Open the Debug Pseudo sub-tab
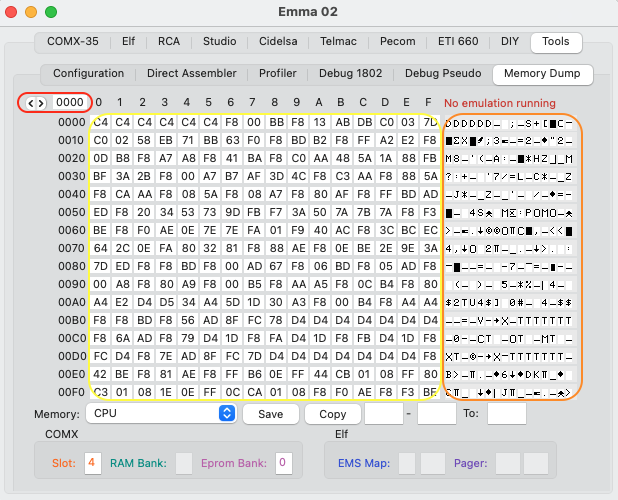 point(443,73)
